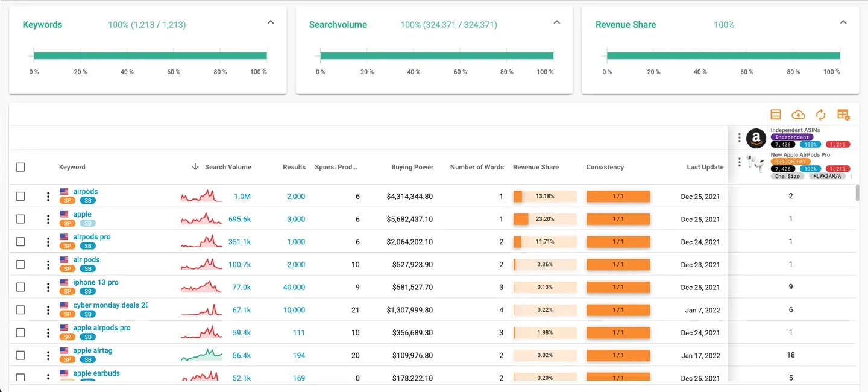This screenshot has height=392, width=868.
Task: Click the 695.6k search volume value
Action: pos(240,220)
